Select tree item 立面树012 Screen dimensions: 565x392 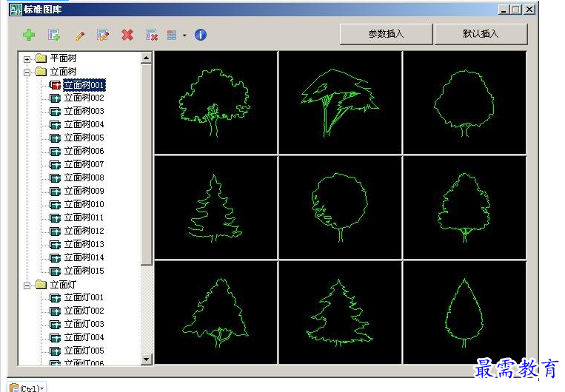click(84, 231)
